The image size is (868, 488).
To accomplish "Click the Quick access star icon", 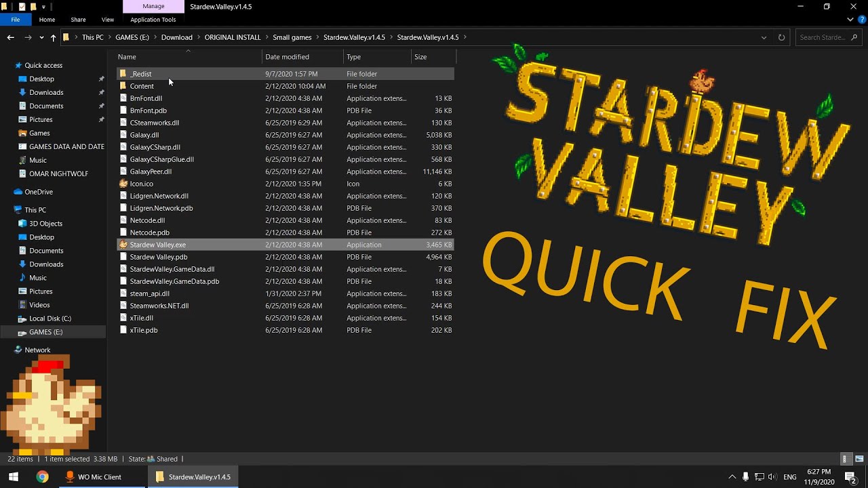I will click(x=18, y=65).
